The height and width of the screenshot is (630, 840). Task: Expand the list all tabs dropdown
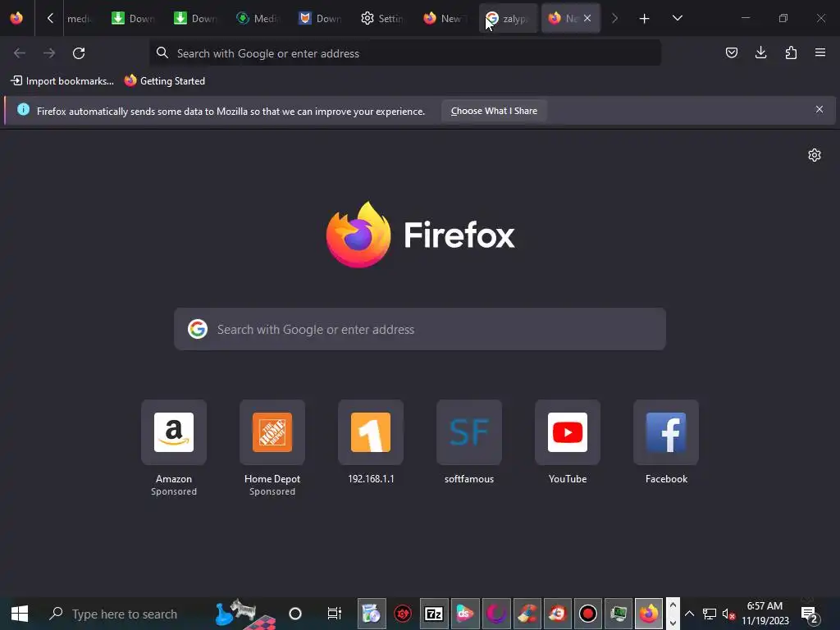tap(677, 18)
